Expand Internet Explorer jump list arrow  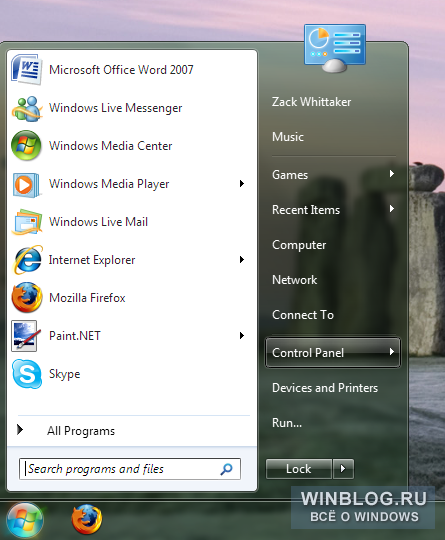point(242,260)
